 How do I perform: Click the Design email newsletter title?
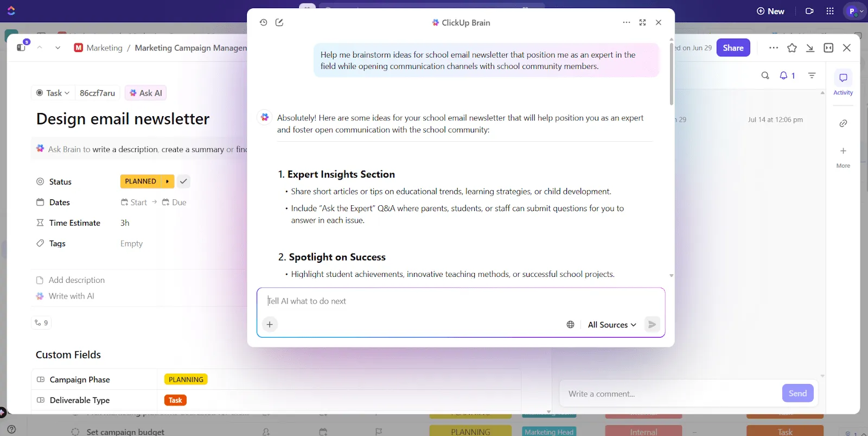(x=123, y=119)
